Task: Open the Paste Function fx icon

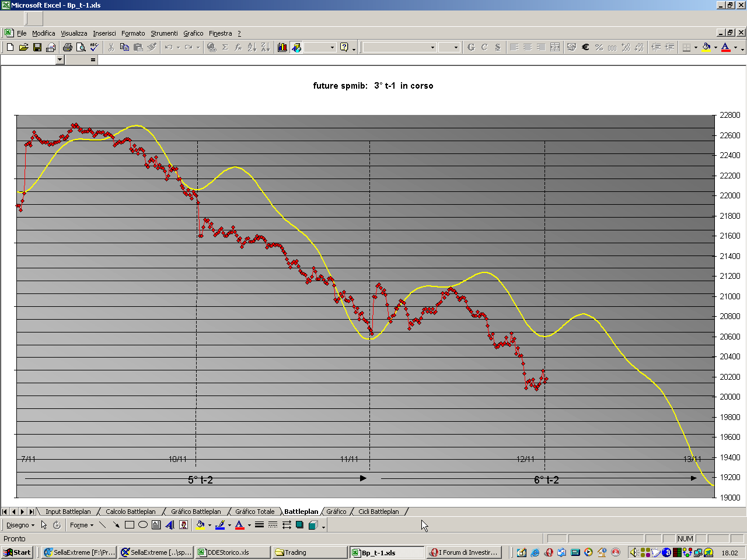Action: (x=238, y=47)
